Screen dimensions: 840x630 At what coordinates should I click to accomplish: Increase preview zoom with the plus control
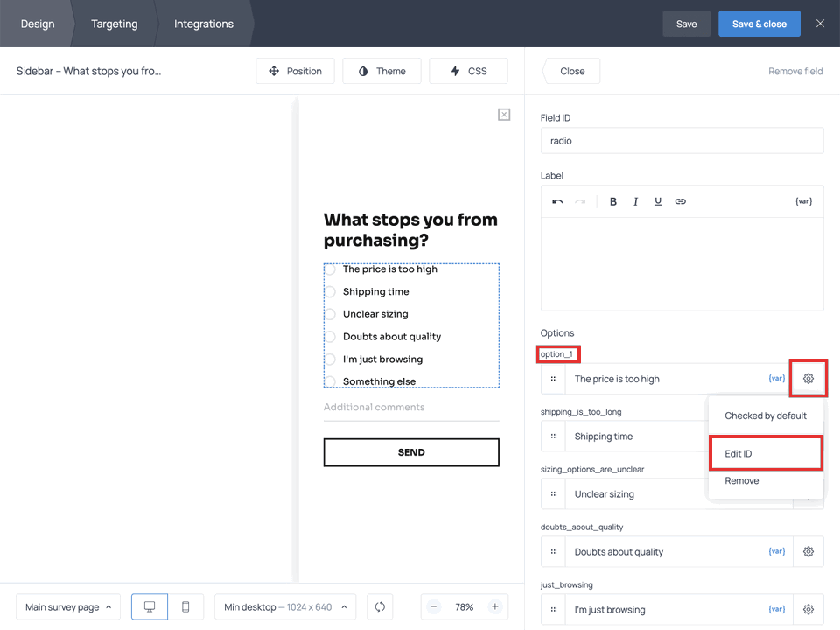click(x=496, y=605)
